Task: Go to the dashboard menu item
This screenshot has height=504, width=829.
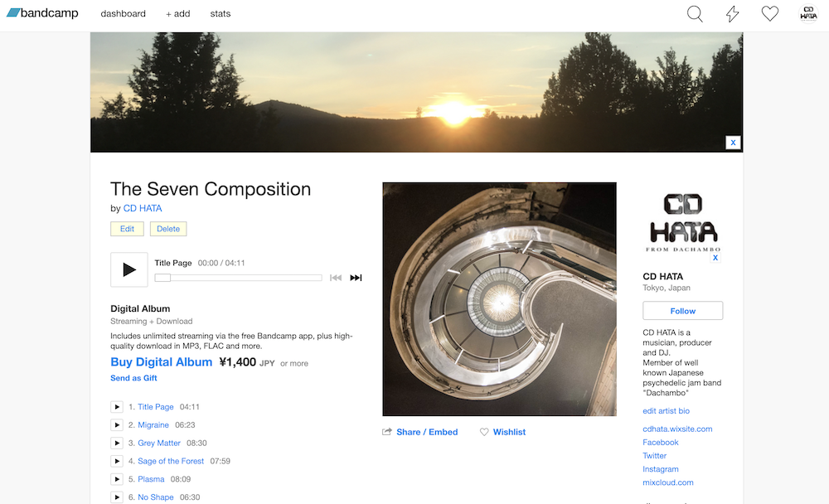Action: pos(124,14)
